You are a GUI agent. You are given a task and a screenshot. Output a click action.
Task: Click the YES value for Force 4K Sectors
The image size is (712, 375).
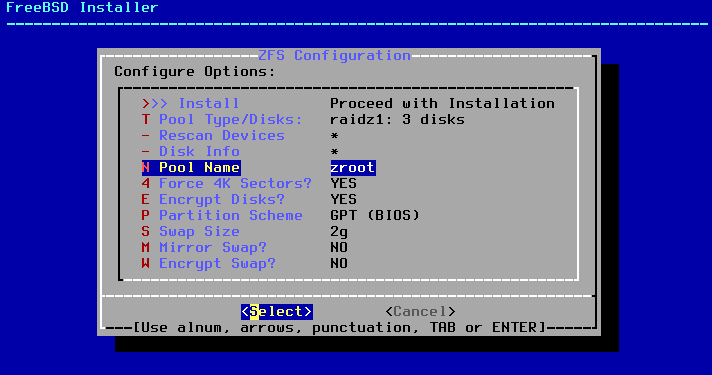click(x=343, y=183)
